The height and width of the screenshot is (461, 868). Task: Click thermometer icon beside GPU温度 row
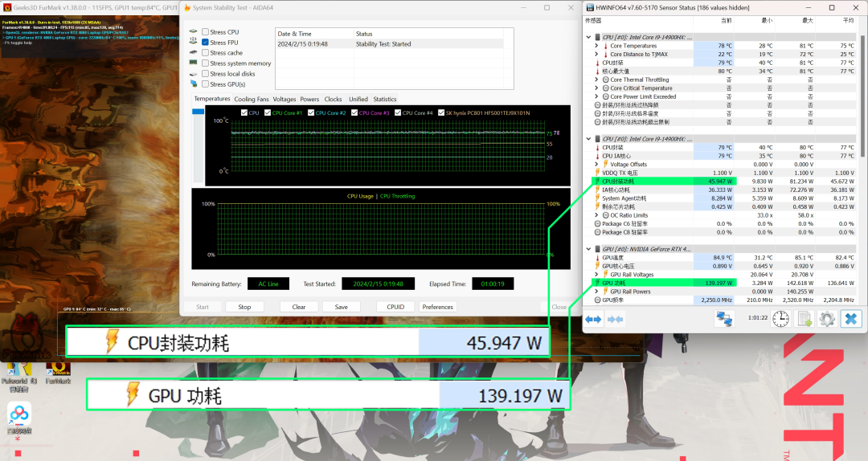pyautogui.click(x=597, y=258)
